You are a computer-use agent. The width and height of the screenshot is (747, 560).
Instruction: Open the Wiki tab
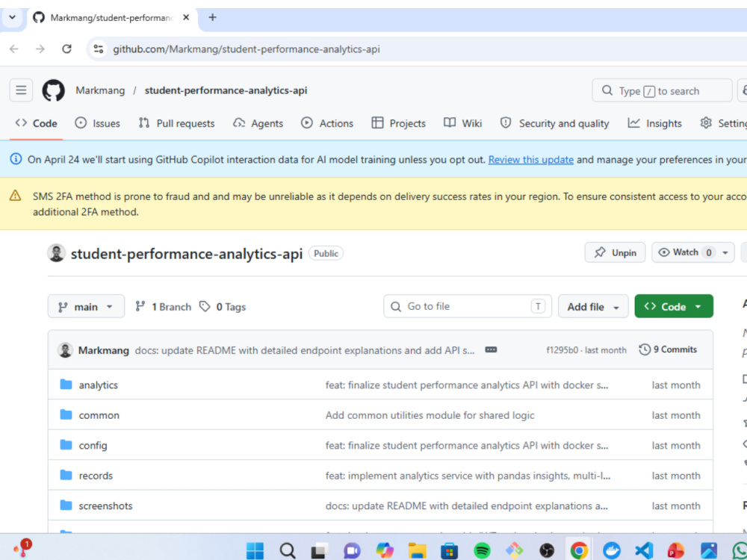462,123
